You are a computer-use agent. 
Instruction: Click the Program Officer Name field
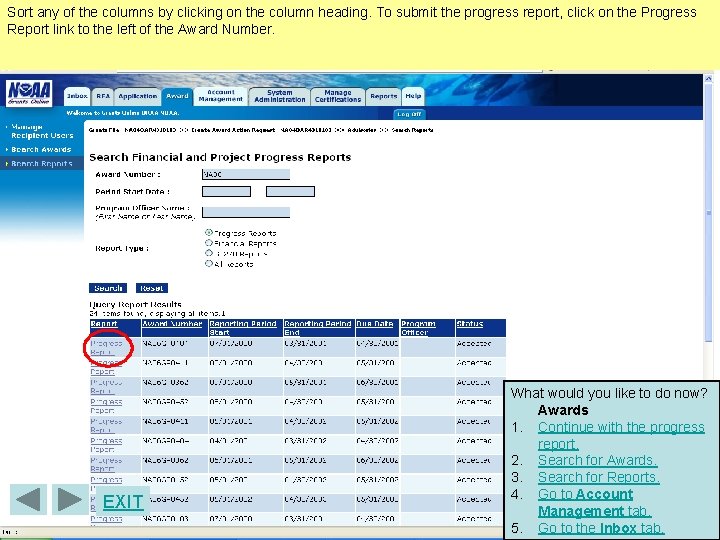pos(246,212)
